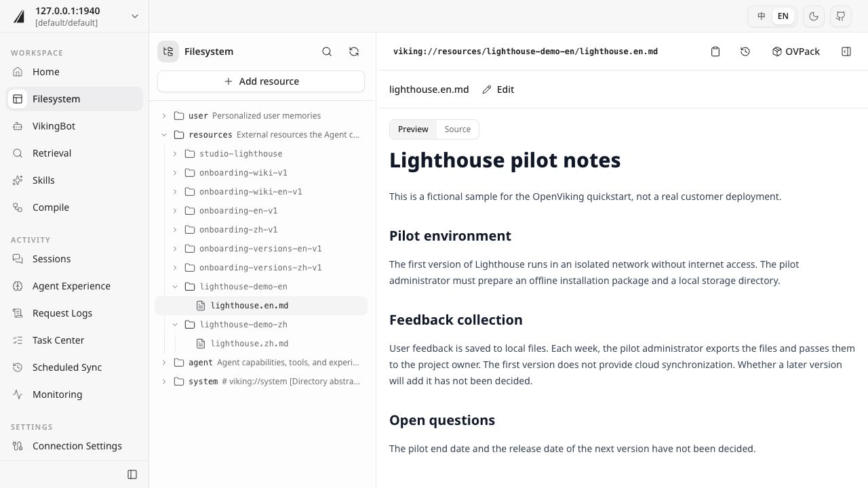The width and height of the screenshot is (868, 488).
Task: Click the Filesystem tree panel icon
Action: pos(168,52)
